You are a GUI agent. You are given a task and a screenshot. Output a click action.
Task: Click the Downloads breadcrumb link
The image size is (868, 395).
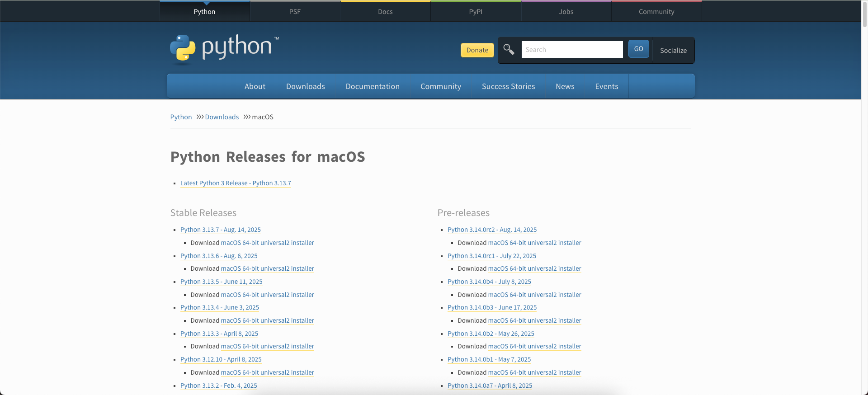[x=222, y=117]
